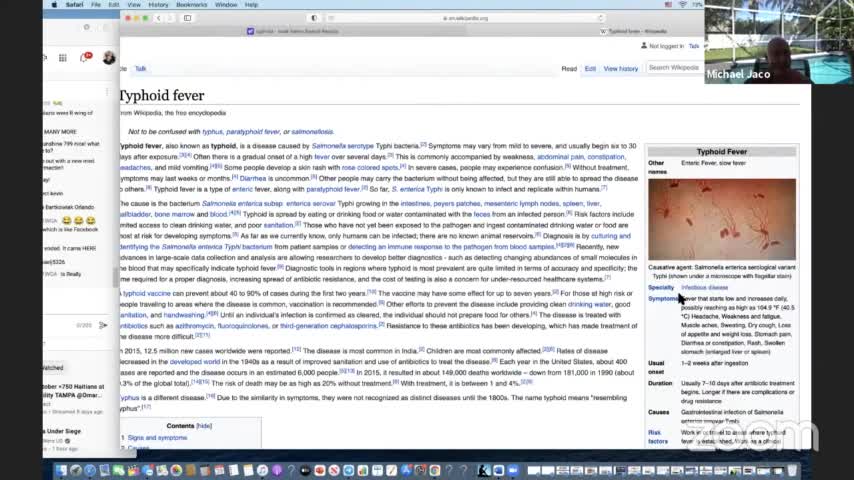This screenshot has width=854, height=480.
Task: Open the abdominal pain link
Action: [x=560, y=157]
